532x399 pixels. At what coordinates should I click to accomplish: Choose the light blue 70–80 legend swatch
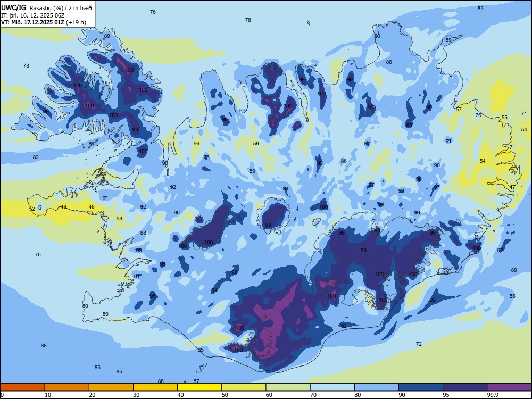pos(332,387)
